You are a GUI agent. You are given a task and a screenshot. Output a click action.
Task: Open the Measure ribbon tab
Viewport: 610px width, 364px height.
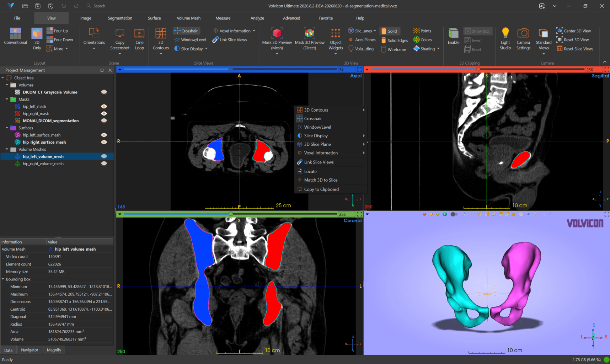(223, 18)
